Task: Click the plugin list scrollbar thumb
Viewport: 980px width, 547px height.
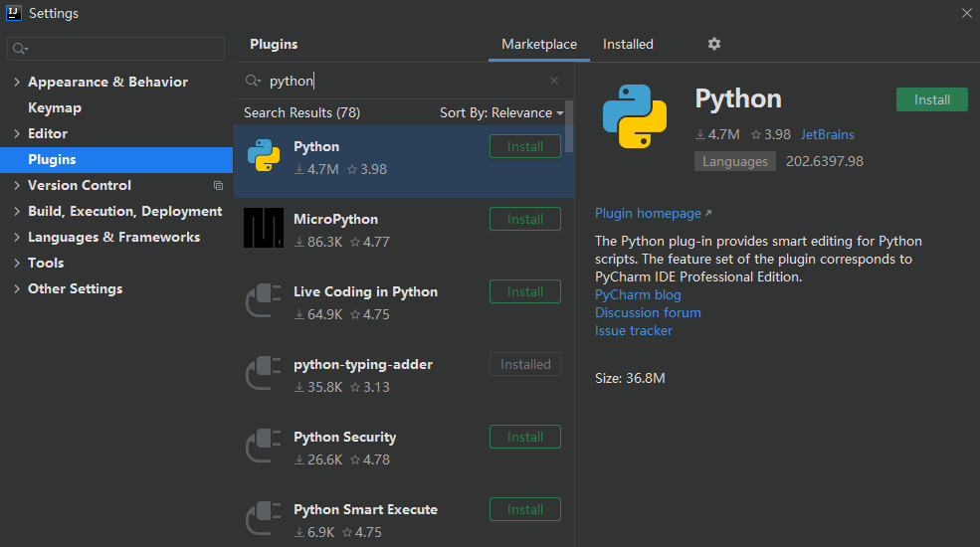Action: coord(569,126)
